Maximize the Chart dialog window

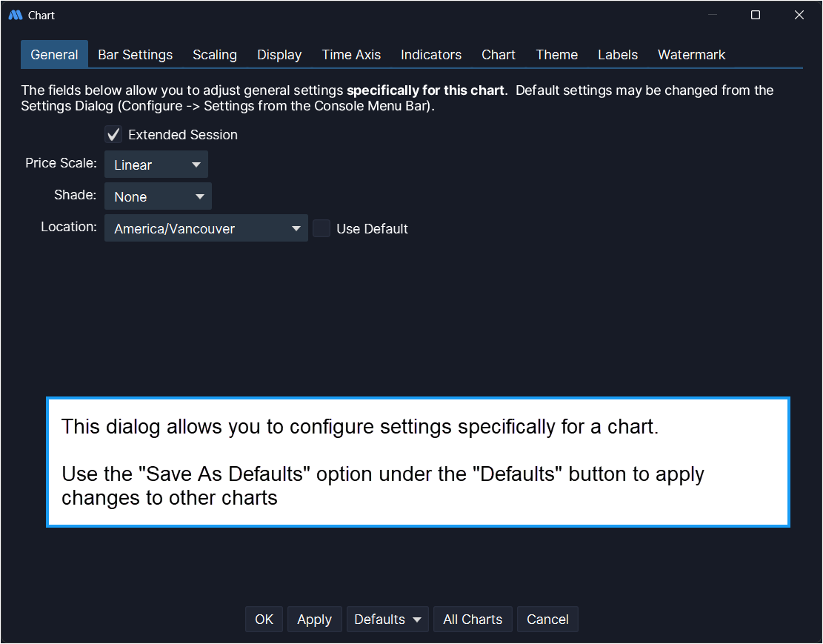click(756, 15)
